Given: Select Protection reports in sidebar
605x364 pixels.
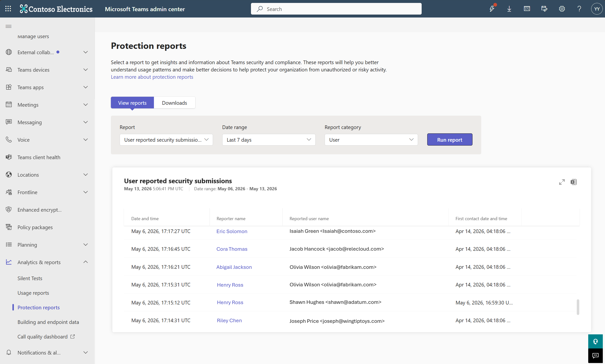Looking at the screenshot, I should click(x=39, y=307).
